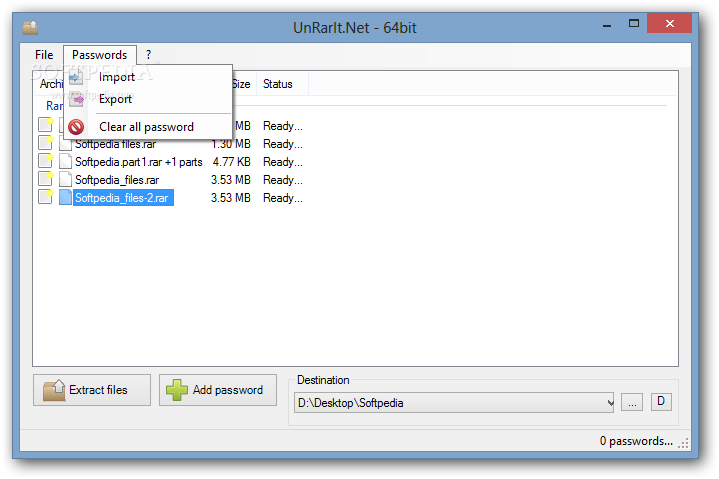This screenshot has width=719, height=479.
Task: Maximize the UnRarIt.Net window
Action: pyautogui.click(x=634, y=23)
